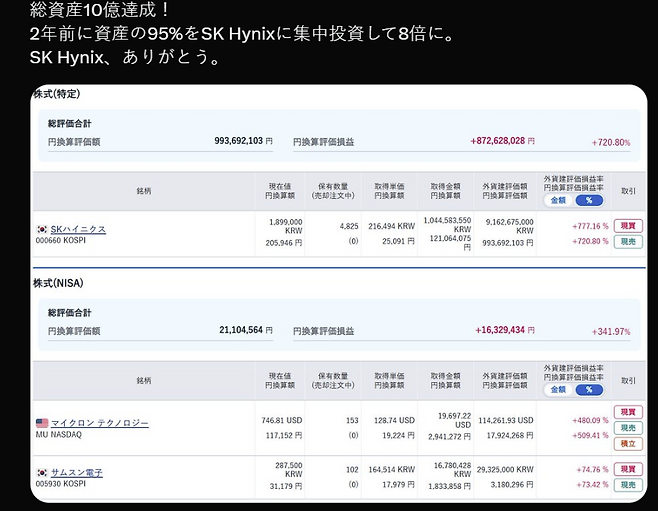Click the +74.76 % gain figure

(592, 469)
